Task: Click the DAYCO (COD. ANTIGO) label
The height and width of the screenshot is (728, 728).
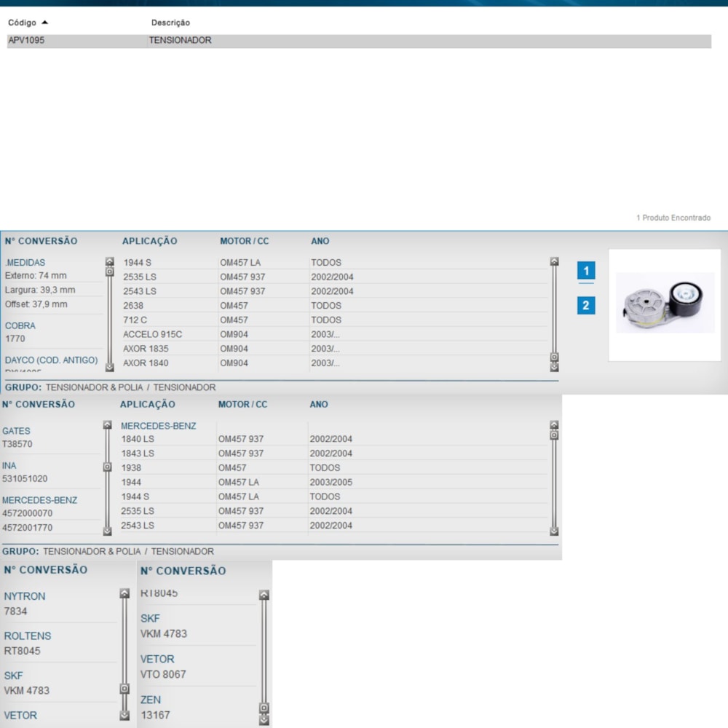Action: [52, 360]
